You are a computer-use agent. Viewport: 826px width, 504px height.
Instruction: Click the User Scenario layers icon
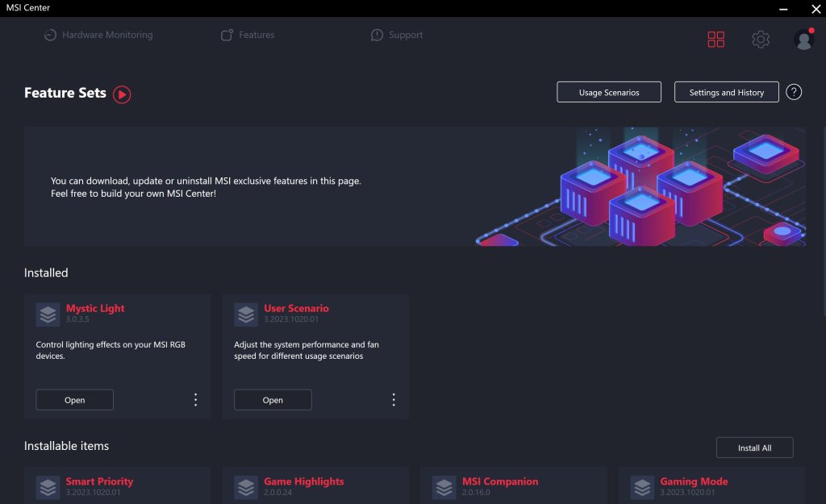click(x=246, y=314)
